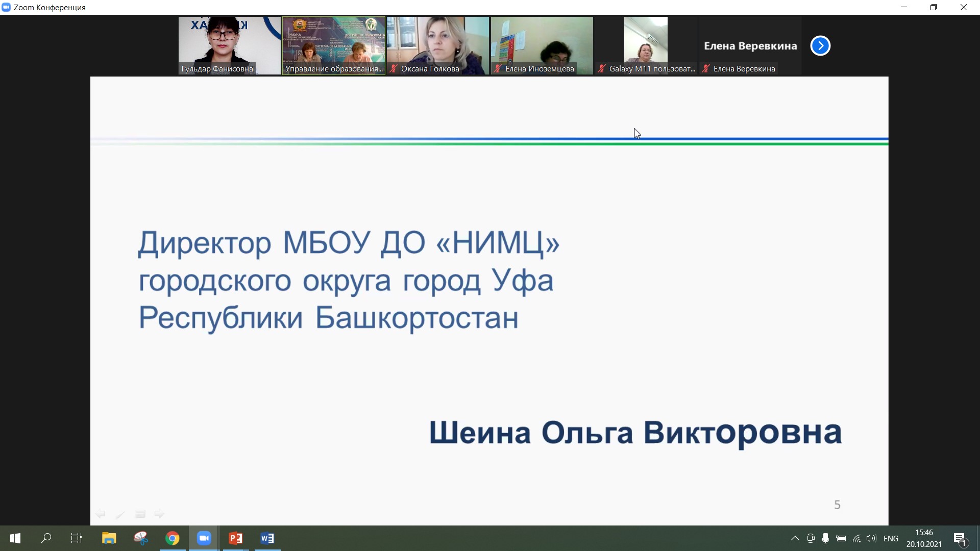This screenshot has width=980, height=551.
Task: Open Task View
Action: coord(77,538)
